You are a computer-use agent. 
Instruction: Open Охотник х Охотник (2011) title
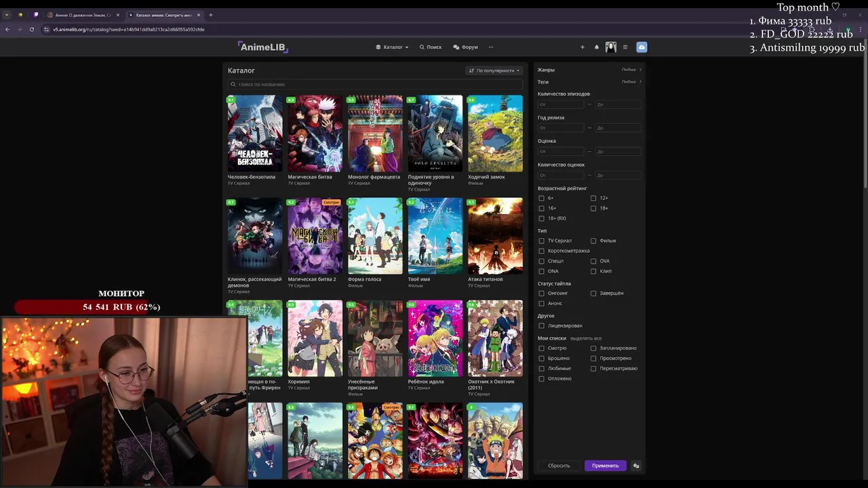(491, 384)
